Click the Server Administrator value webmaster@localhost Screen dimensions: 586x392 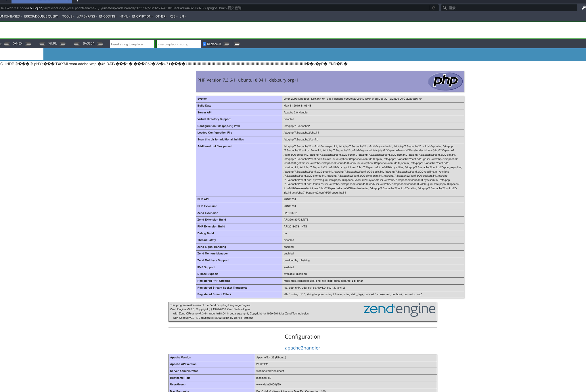click(x=270, y=371)
